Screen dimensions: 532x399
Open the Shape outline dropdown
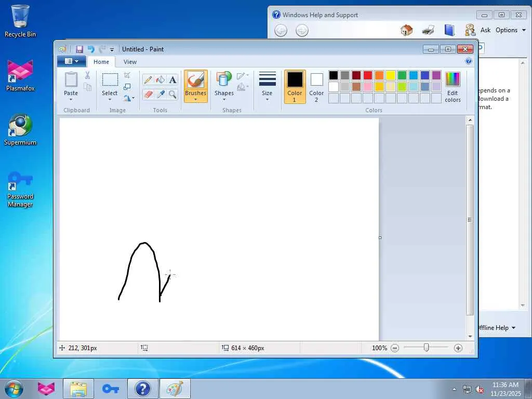click(243, 76)
